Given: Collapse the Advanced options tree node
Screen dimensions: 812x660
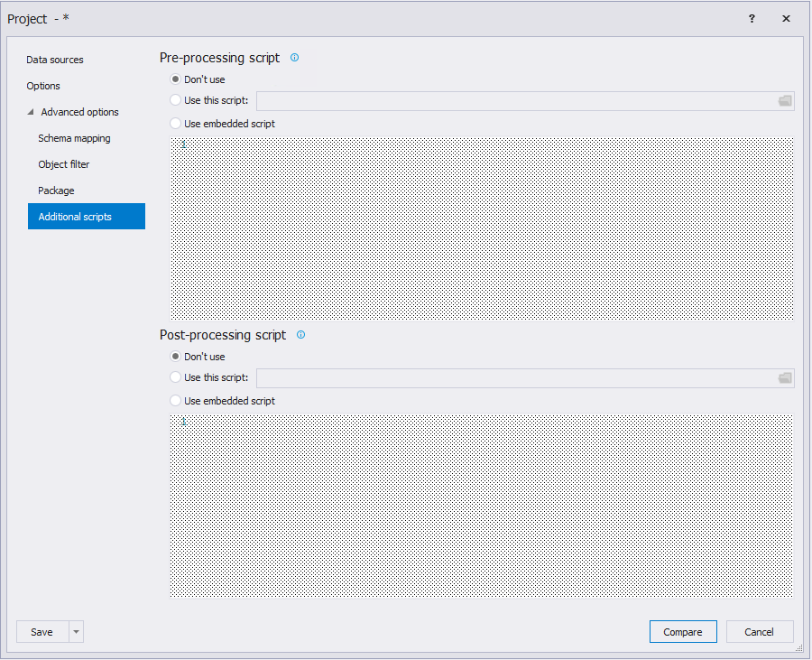Looking at the screenshot, I should pyautogui.click(x=31, y=112).
